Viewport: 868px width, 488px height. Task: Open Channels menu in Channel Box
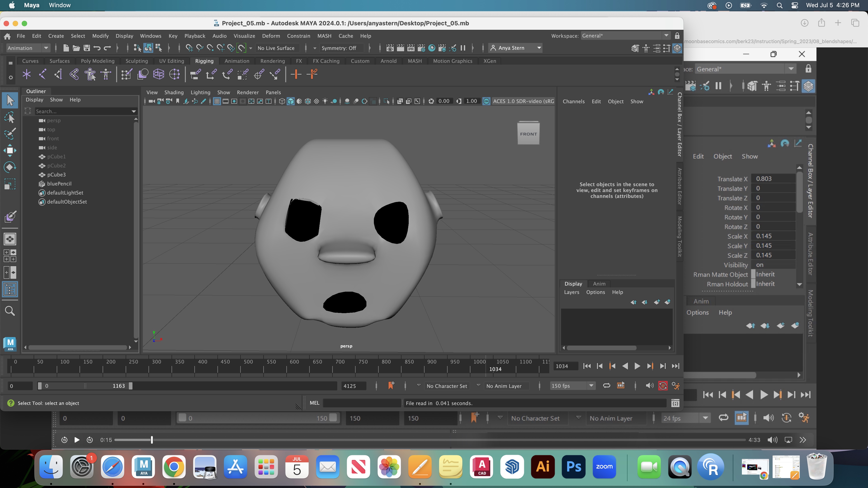pyautogui.click(x=573, y=101)
